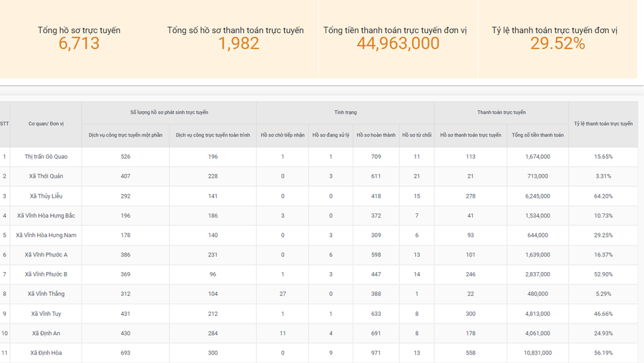
Task: Select the Xã Định An row name
Action: pos(46,334)
